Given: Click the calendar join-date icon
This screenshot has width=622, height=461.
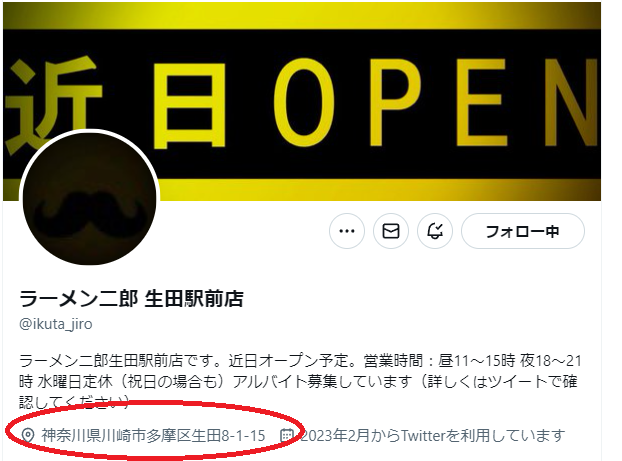Looking at the screenshot, I should (x=286, y=435).
